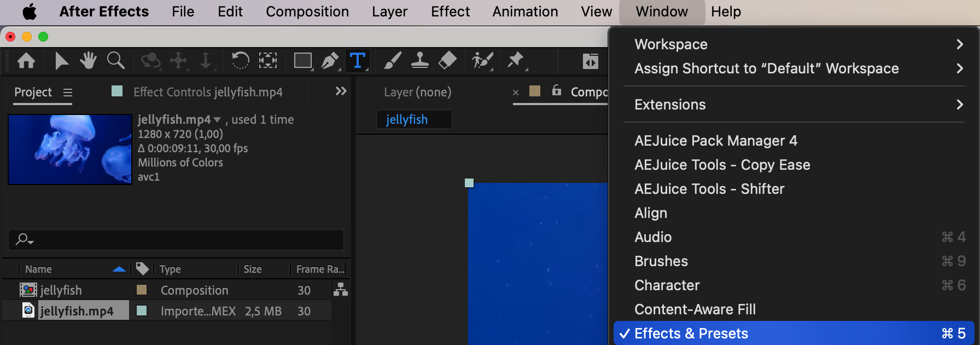Select the Pan camera tool

[178, 60]
